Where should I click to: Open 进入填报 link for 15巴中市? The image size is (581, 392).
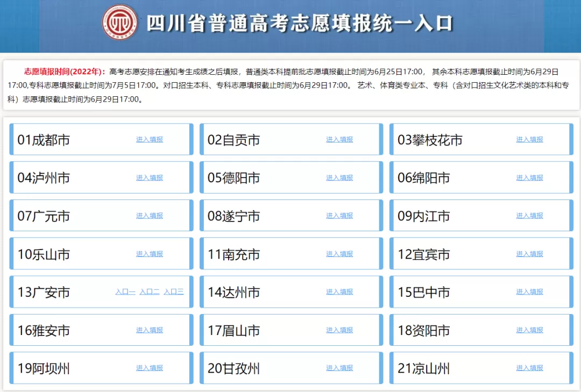tap(529, 291)
